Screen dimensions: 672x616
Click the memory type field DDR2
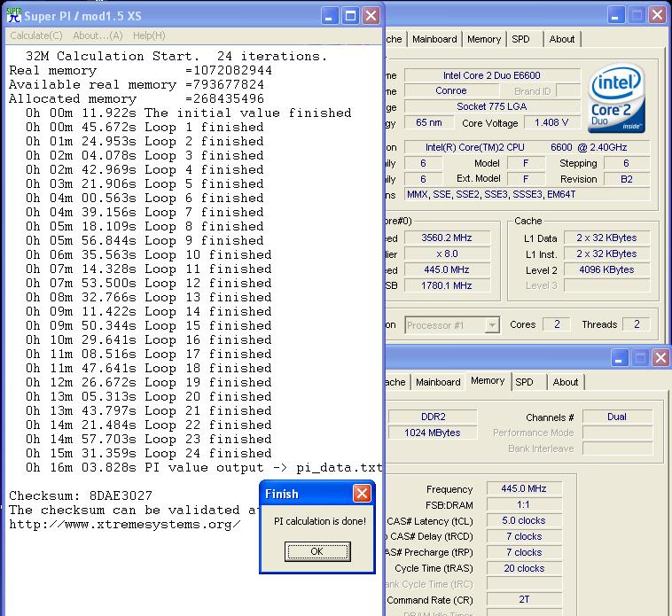pos(433,417)
